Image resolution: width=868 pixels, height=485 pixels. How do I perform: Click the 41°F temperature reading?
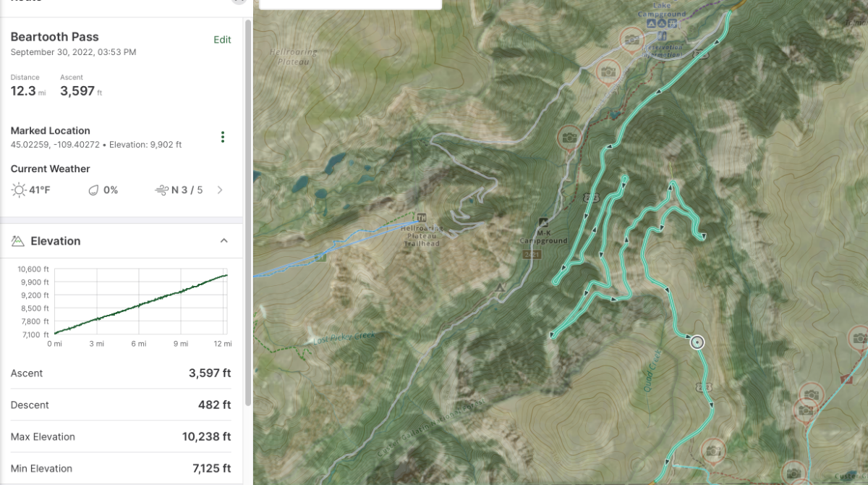click(40, 190)
